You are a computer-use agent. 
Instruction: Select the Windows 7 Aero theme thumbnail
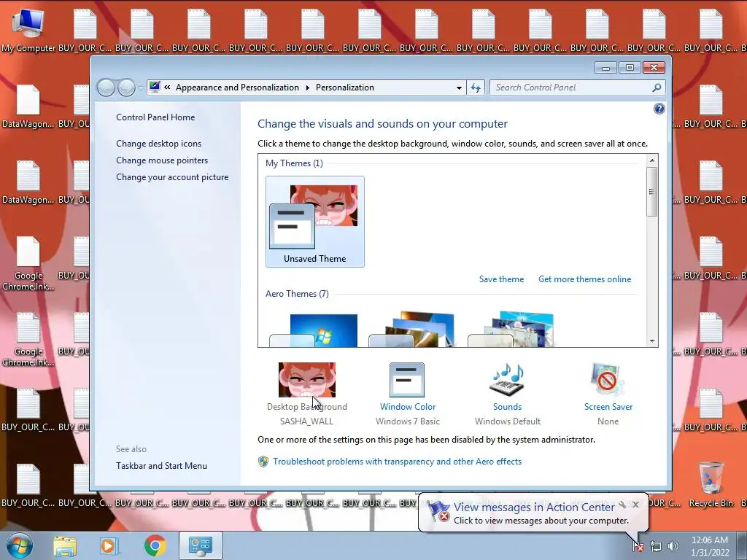pos(313,330)
